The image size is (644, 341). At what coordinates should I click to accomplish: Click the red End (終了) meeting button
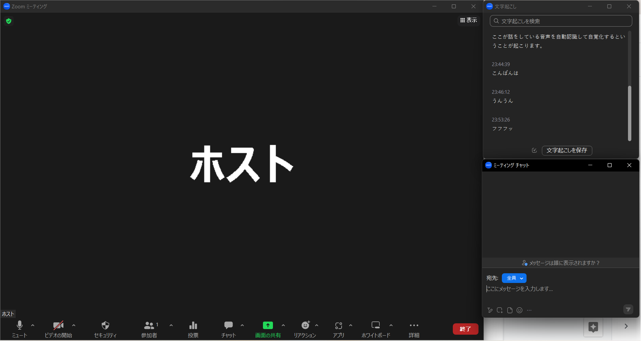pyautogui.click(x=465, y=329)
